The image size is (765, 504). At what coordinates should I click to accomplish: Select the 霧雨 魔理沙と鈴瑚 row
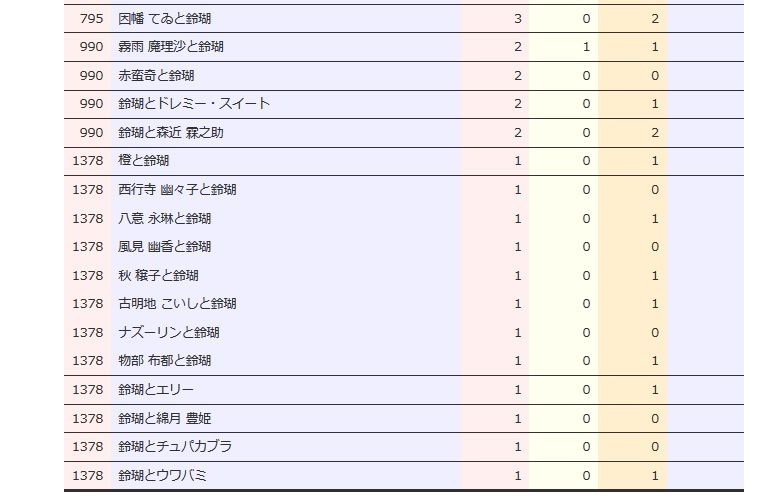[x=171, y=47]
